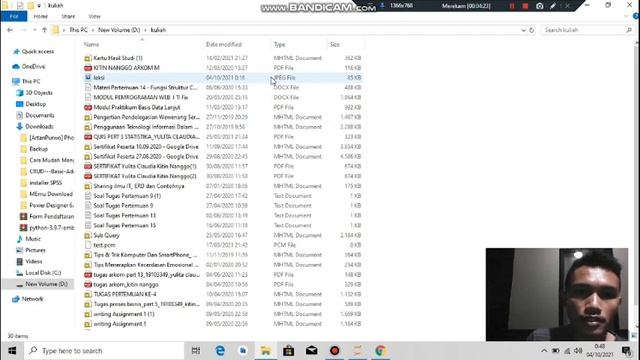Switch to the Home ribbon tab
This screenshot has height=360, width=640.
40,16
